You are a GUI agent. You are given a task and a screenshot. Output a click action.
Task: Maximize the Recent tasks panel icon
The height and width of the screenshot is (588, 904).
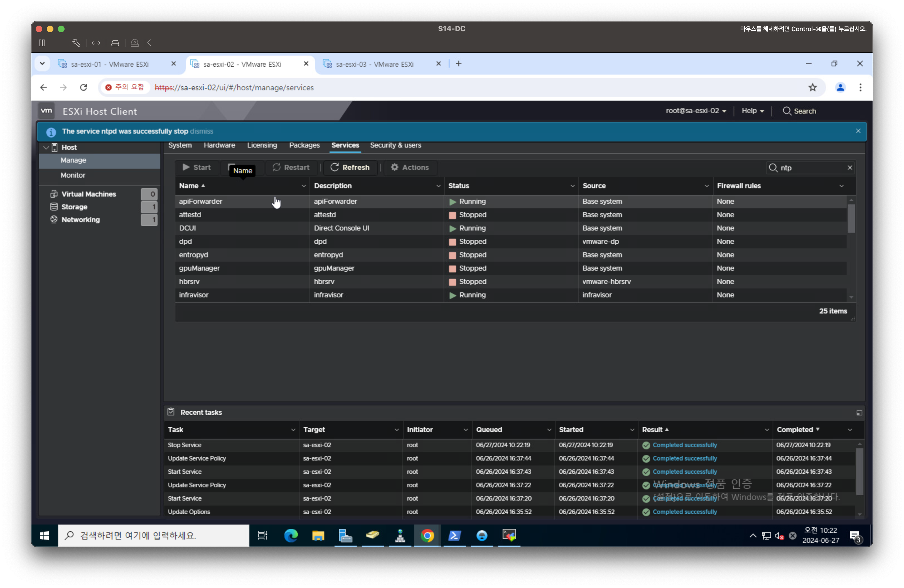(x=859, y=413)
